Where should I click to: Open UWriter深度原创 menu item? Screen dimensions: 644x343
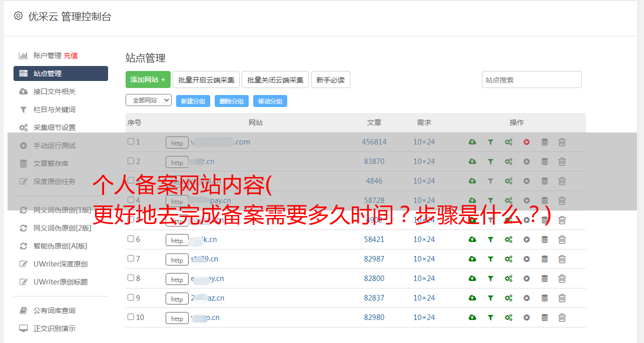pyautogui.click(x=61, y=264)
